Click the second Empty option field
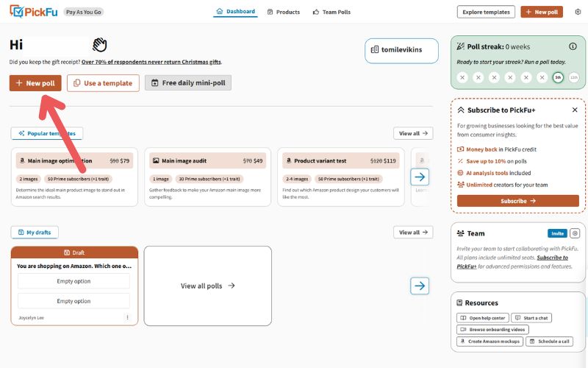Screen dimensions: 588x368 click(74, 301)
